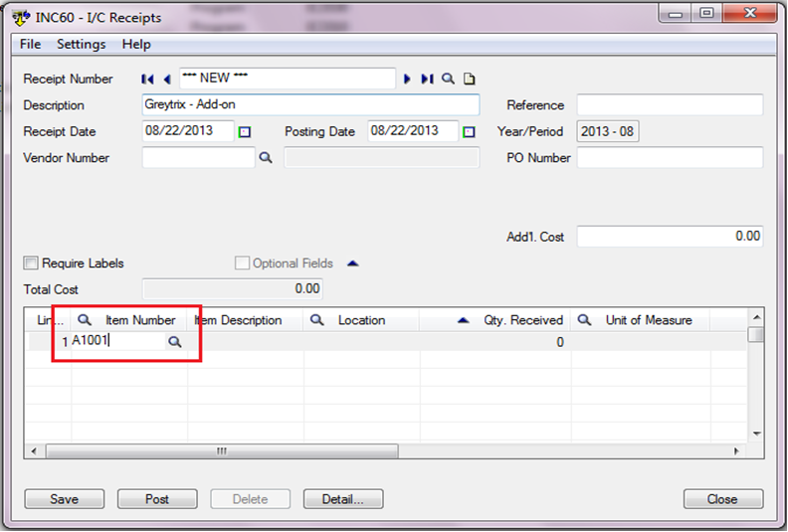Image resolution: width=788 pixels, height=532 pixels.
Task: Toggle Optional Fields checkbox
Action: click(242, 263)
